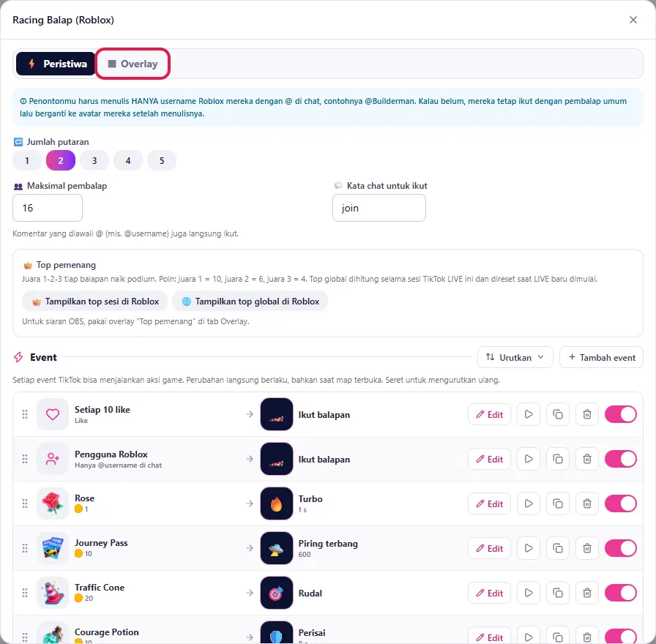
Task: Edit the Traffic Cone event
Action: 489,593
